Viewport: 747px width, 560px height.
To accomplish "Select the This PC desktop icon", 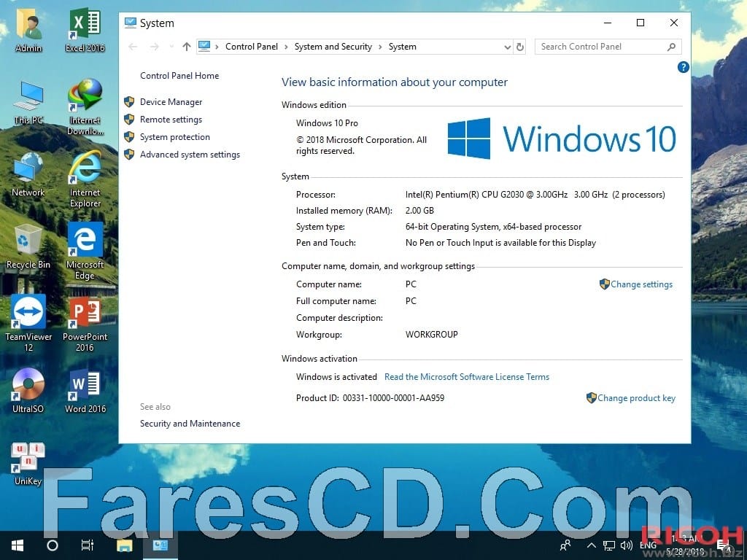I will (28, 102).
